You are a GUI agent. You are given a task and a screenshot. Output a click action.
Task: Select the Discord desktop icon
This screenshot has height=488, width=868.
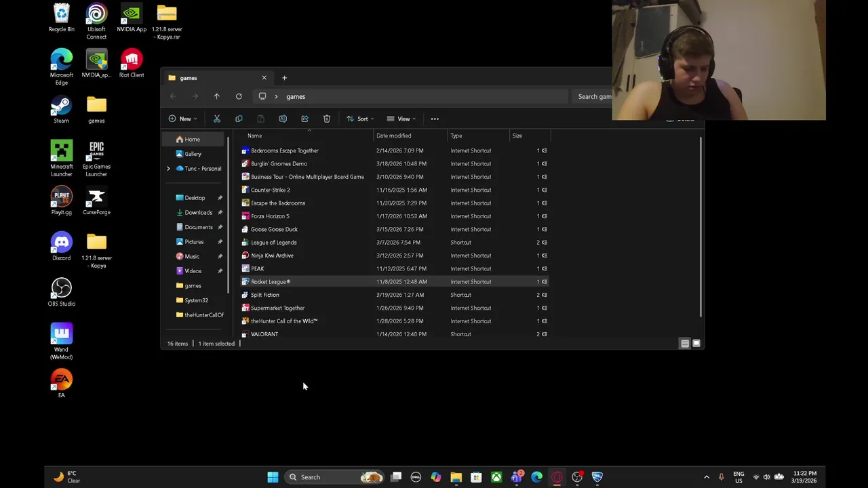pos(61,247)
